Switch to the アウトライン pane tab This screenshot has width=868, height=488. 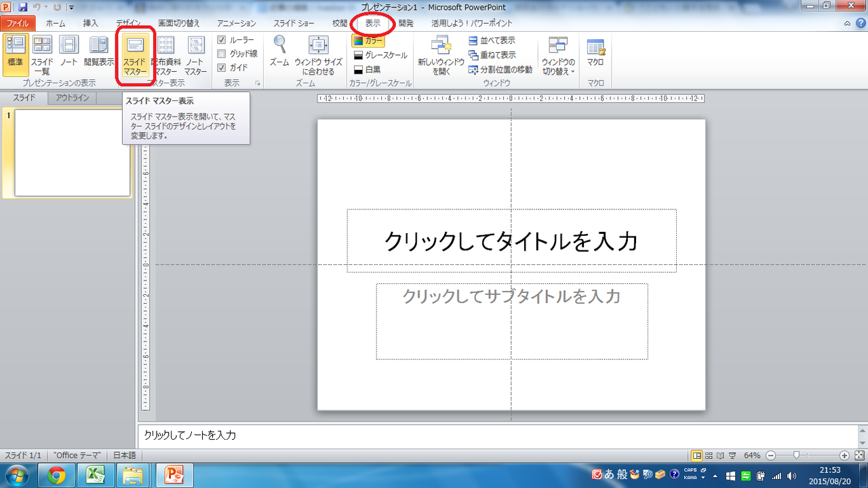[73, 98]
